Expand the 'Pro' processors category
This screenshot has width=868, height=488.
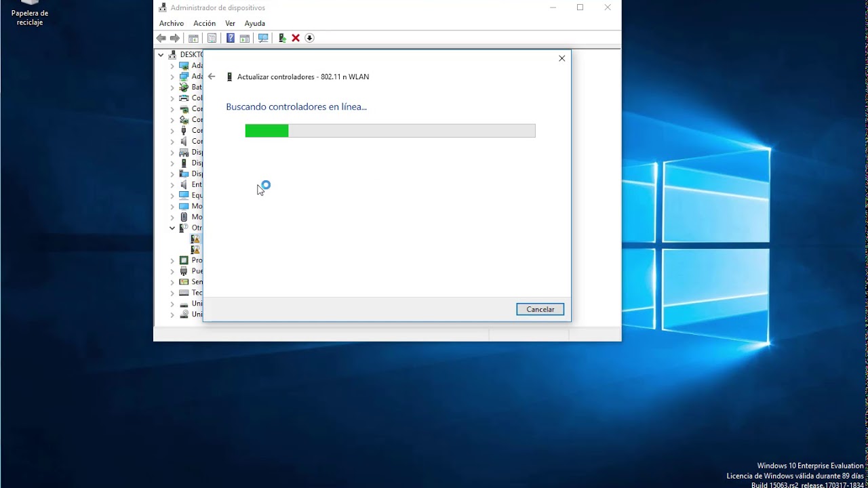172,260
